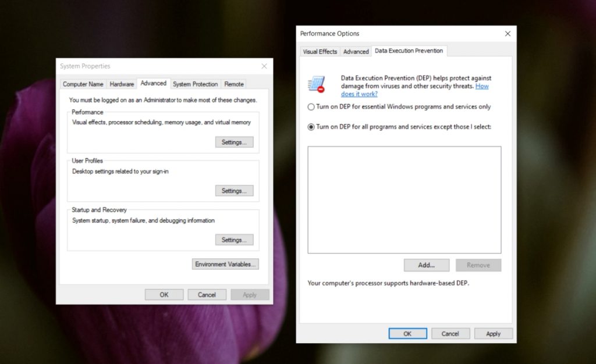Viewport: 596px width, 364px height.
Task: Switch to the Data Execution Prevention tab
Action: click(x=409, y=51)
